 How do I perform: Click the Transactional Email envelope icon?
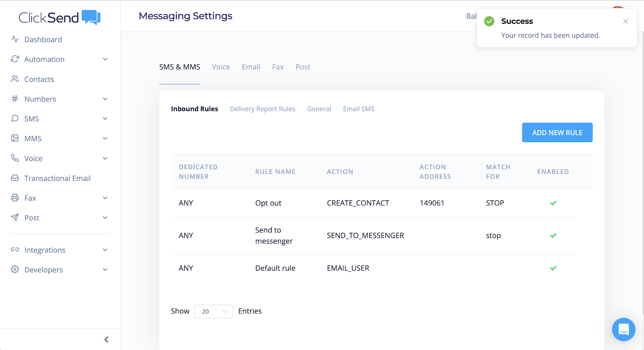coord(15,178)
